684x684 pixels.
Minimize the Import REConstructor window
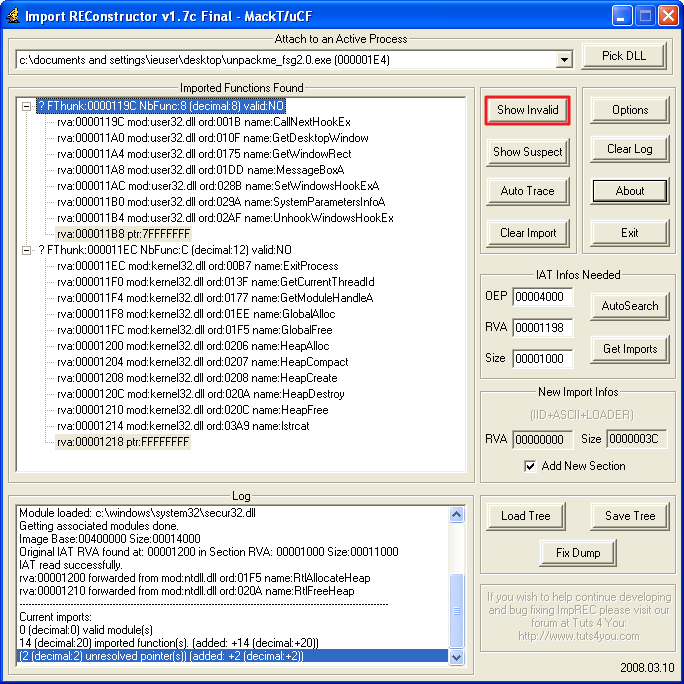(622, 16)
